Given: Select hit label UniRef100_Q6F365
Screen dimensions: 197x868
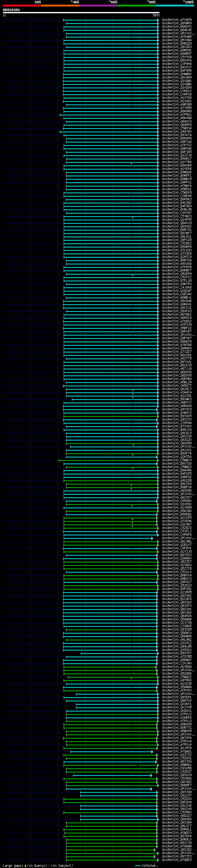Looking at the screenshot, I should point(177,152).
